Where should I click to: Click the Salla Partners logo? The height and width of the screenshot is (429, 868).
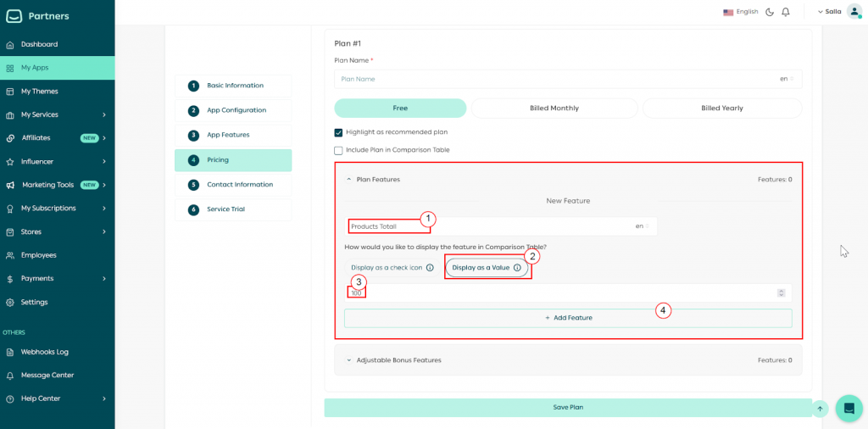[x=38, y=15]
